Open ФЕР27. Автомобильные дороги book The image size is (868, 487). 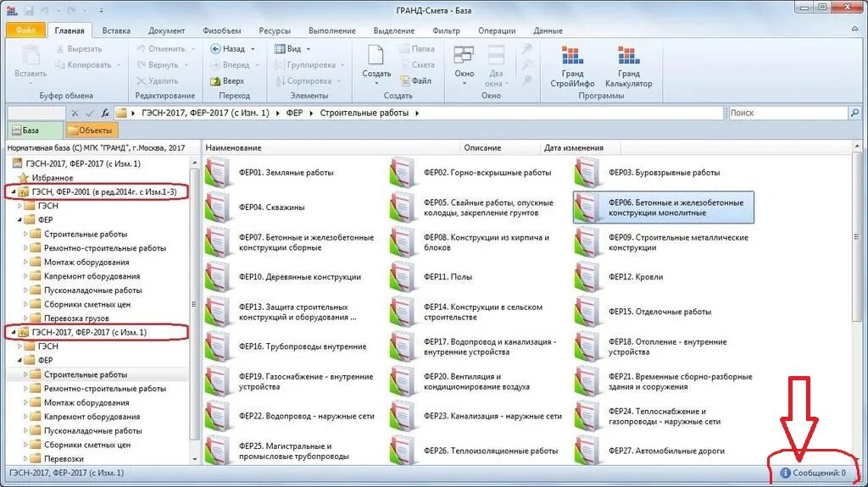pyautogui.click(x=650, y=451)
